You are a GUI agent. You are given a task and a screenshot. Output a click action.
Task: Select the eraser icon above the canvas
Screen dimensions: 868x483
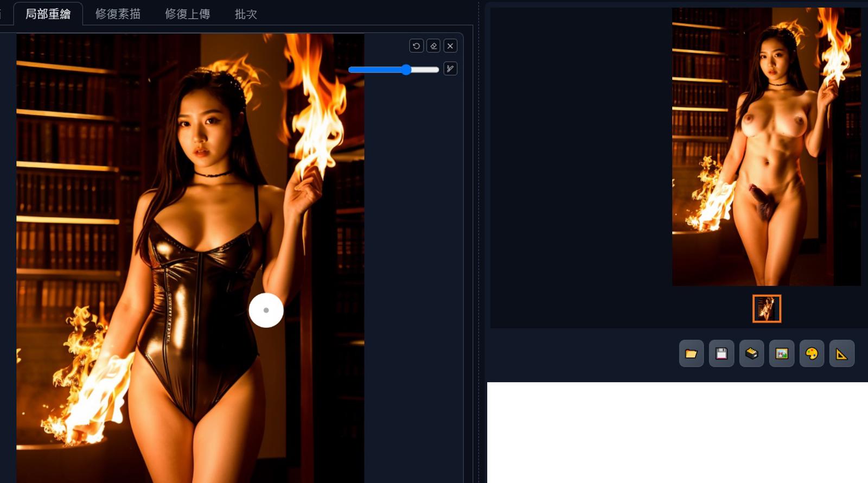point(433,46)
